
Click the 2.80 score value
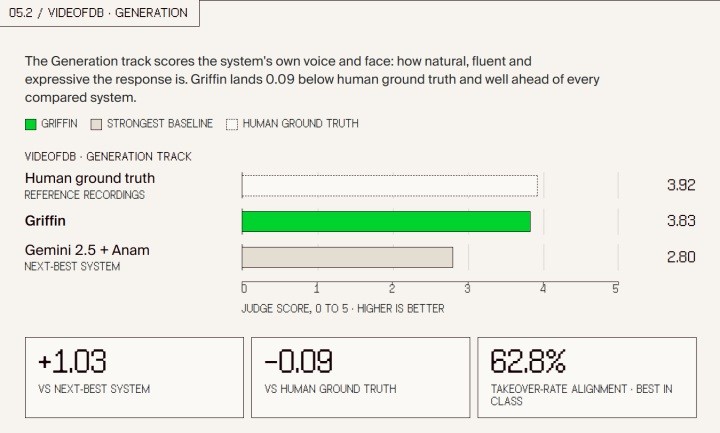[x=681, y=257]
